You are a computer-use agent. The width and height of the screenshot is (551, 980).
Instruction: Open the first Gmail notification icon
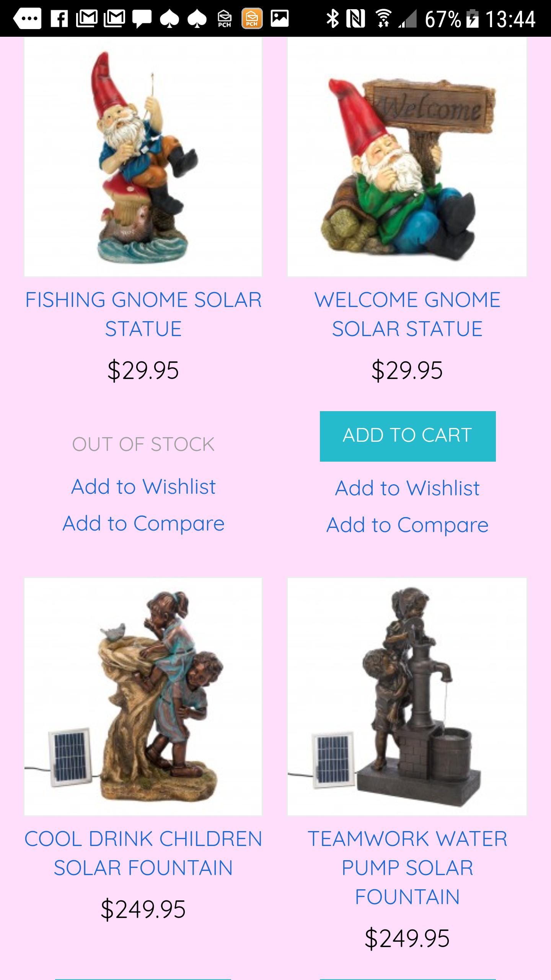(87, 18)
